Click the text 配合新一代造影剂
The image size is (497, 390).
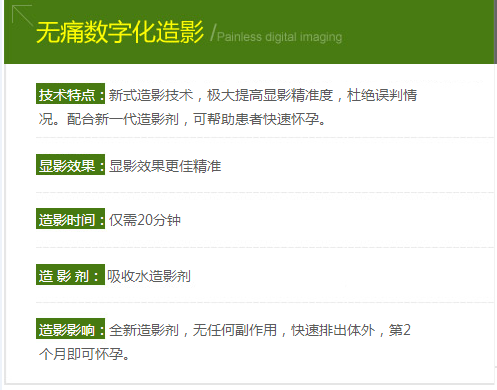point(123,119)
